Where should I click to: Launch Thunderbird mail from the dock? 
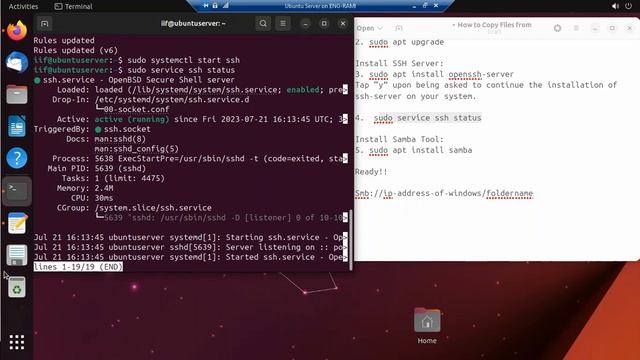17,62
